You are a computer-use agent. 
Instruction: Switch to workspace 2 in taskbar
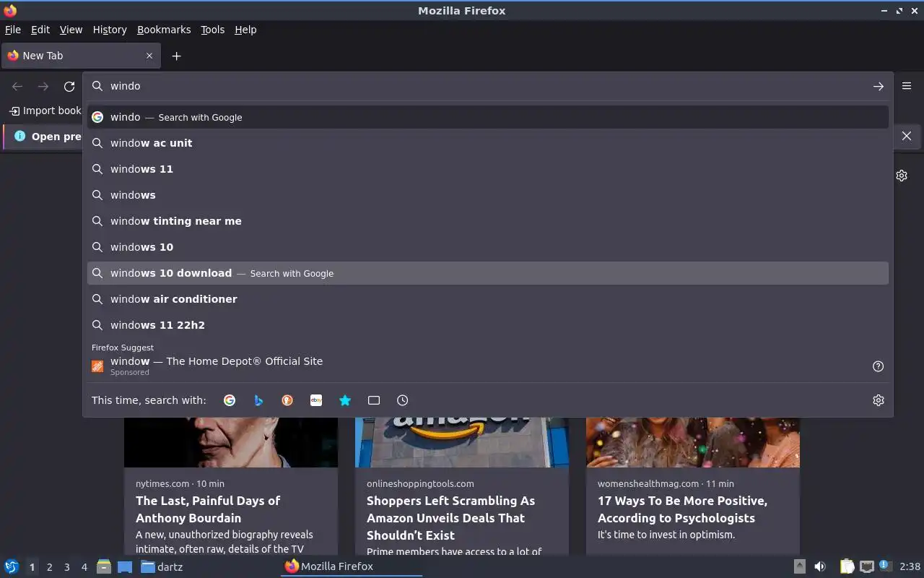[x=49, y=567]
